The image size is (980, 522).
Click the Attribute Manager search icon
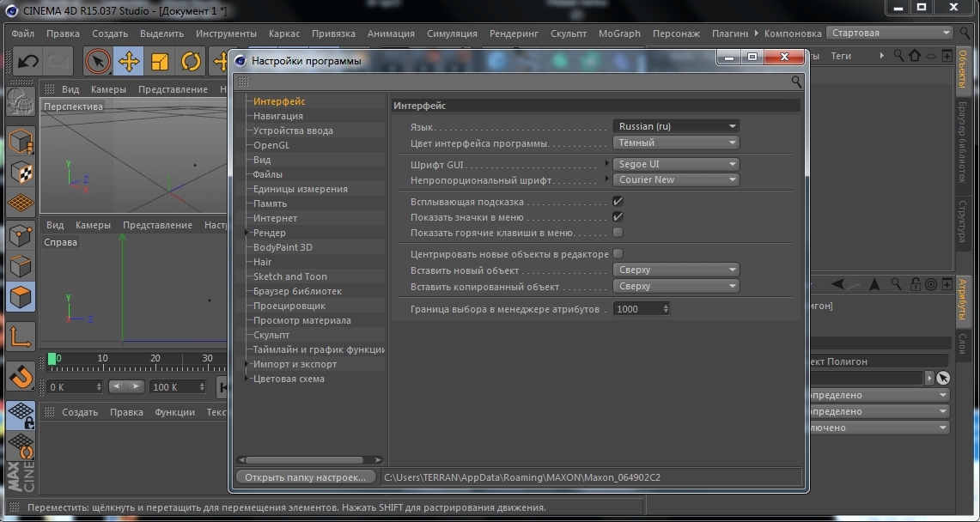pyautogui.click(x=896, y=284)
